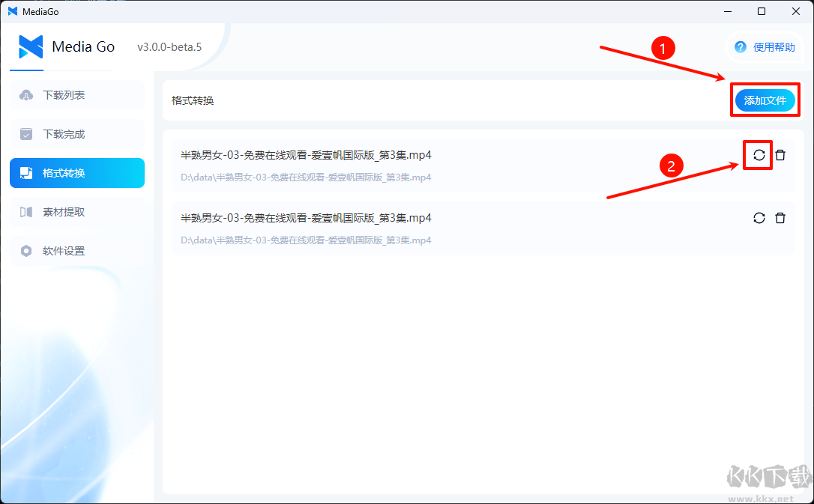Click the question mark help icon
The width and height of the screenshot is (814, 504).
741,47
